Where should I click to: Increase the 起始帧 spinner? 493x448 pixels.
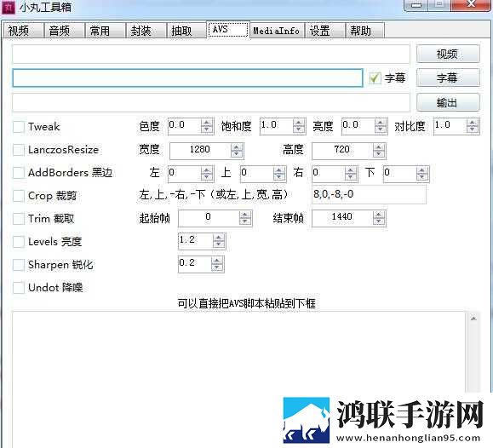[x=245, y=215]
